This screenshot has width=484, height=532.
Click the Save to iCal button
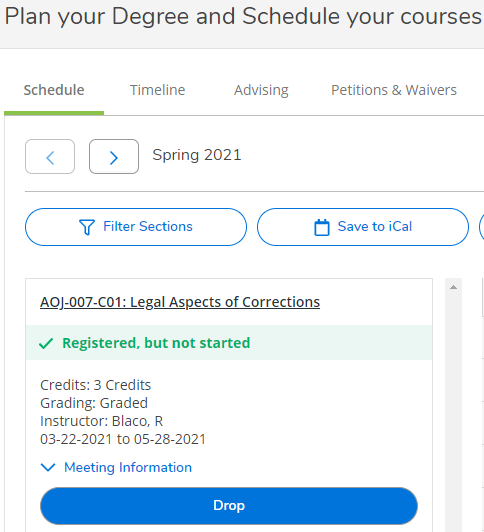pyautogui.click(x=363, y=227)
